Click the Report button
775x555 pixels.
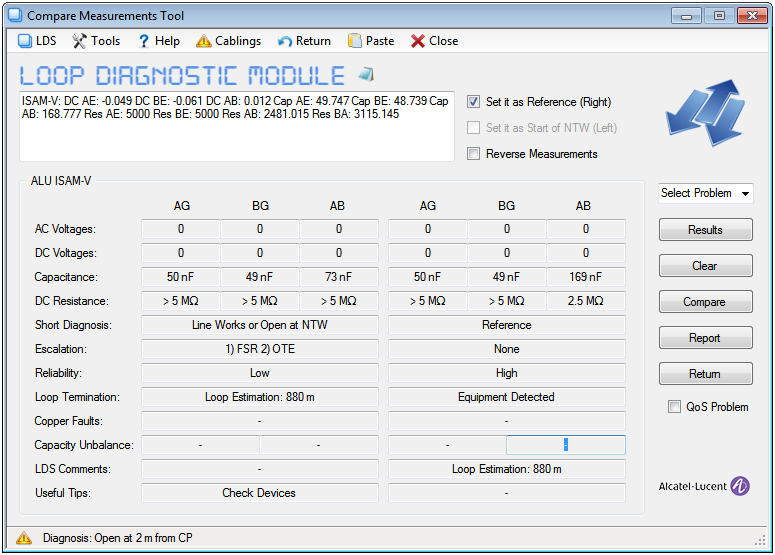705,338
